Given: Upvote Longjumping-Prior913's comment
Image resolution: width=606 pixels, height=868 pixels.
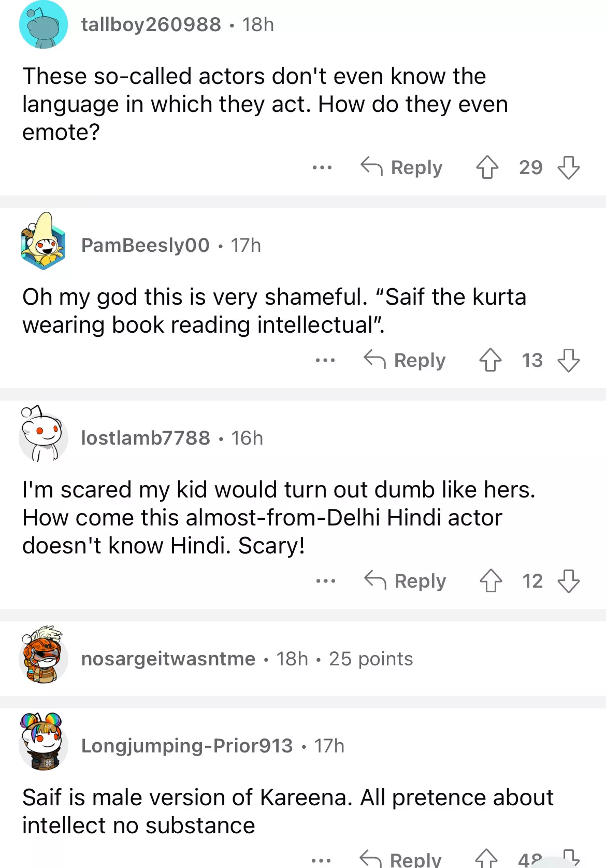Looking at the screenshot, I should (x=486, y=858).
